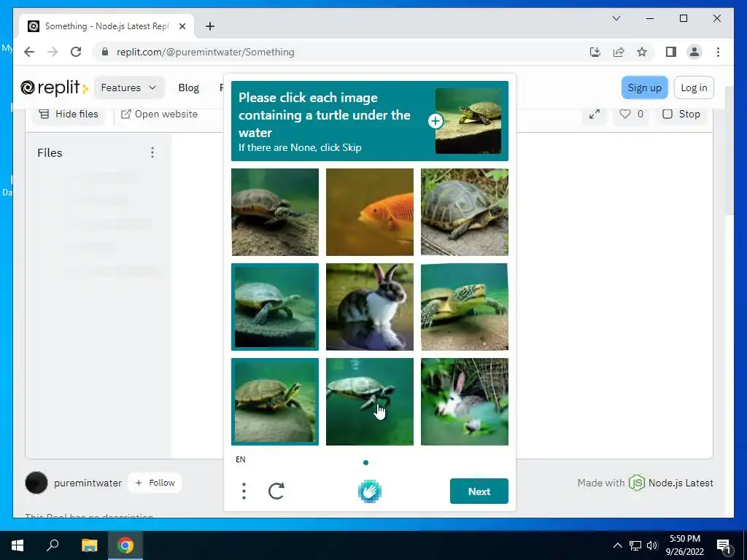This screenshot has height=560, width=747.
Task: Click the captcha example turtle image
Action: [x=468, y=120]
